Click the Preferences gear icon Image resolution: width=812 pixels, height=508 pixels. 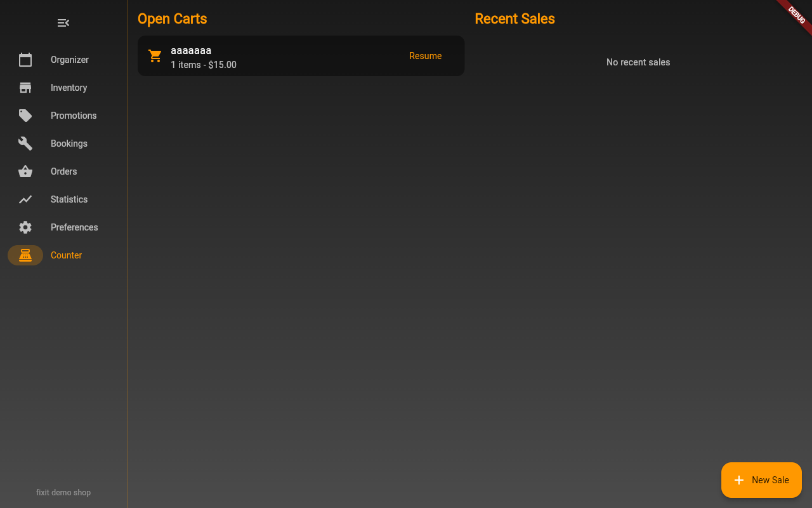click(25, 227)
